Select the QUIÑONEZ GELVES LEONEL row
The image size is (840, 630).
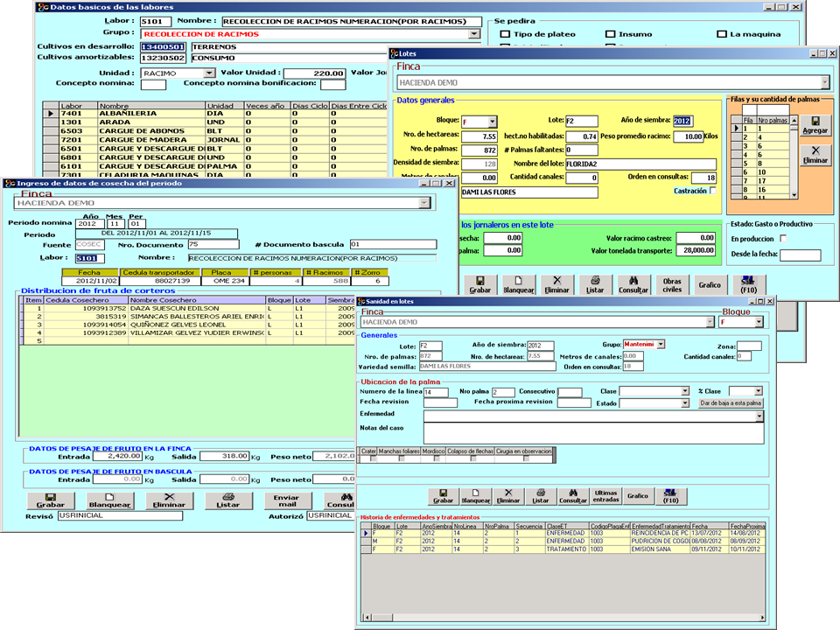pos(187,325)
